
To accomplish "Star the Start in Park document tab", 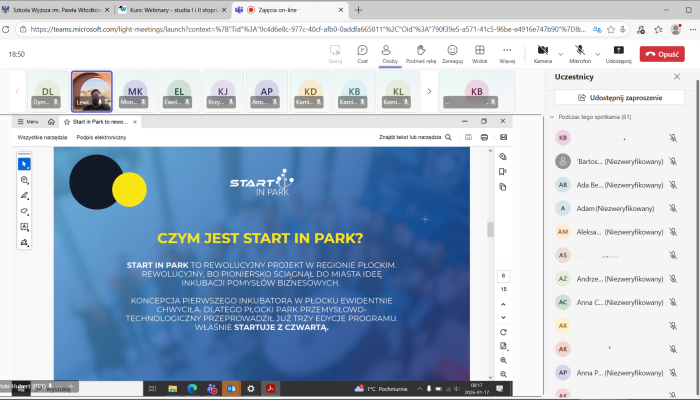I will 67,121.
